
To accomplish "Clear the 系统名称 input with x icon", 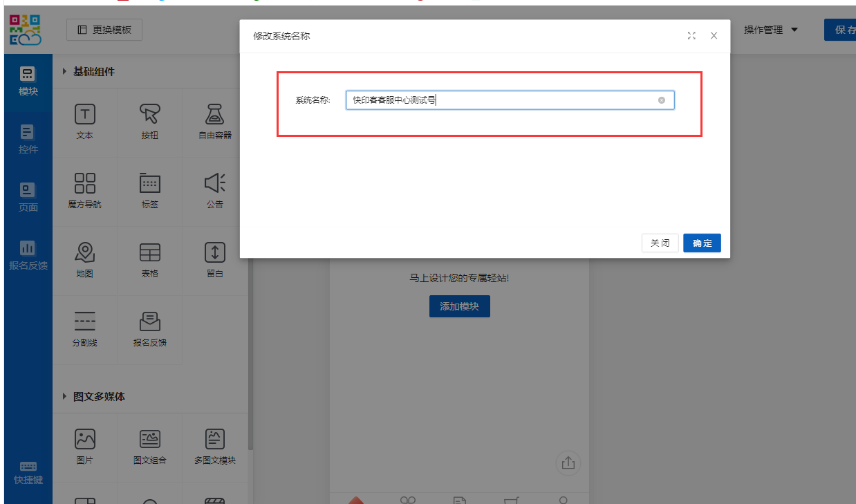I will tap(661, 100).
